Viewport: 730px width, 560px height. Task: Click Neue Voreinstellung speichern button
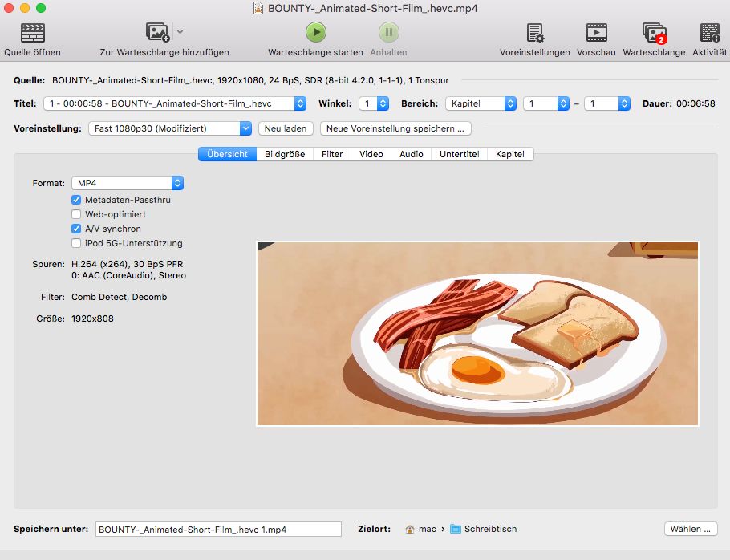395,128
